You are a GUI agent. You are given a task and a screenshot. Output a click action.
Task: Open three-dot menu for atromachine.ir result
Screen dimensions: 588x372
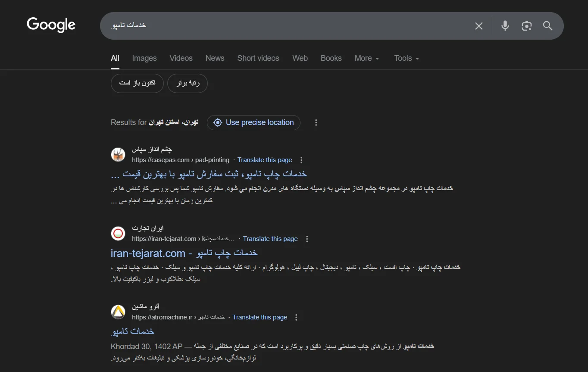pos(296,318)
